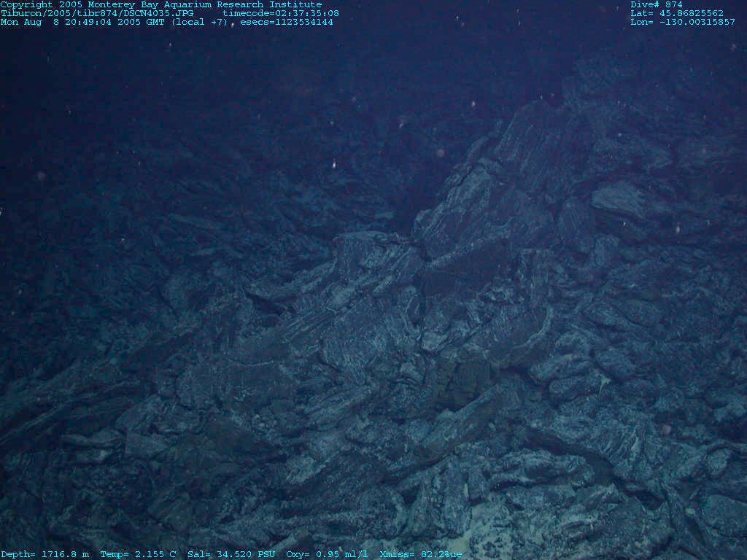747x560 pixels.
Task: Click the Dive# 874 label
Action: click(657, 4)
